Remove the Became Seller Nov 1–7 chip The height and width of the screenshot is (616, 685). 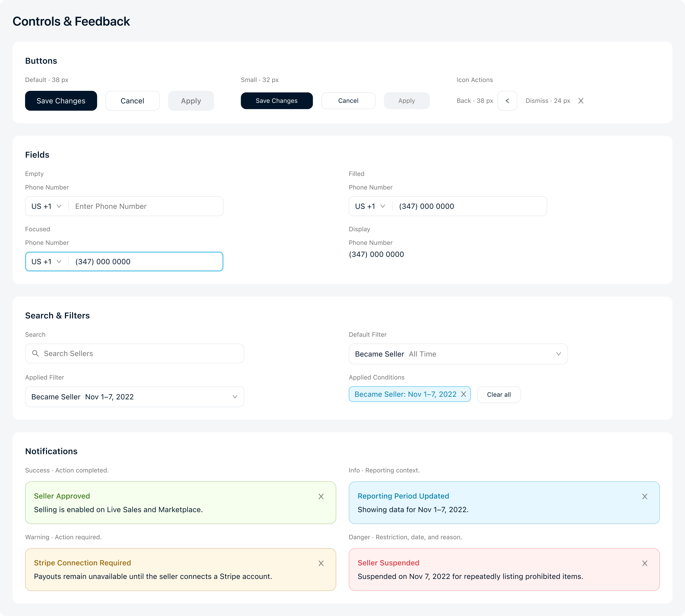pos(464,394)
